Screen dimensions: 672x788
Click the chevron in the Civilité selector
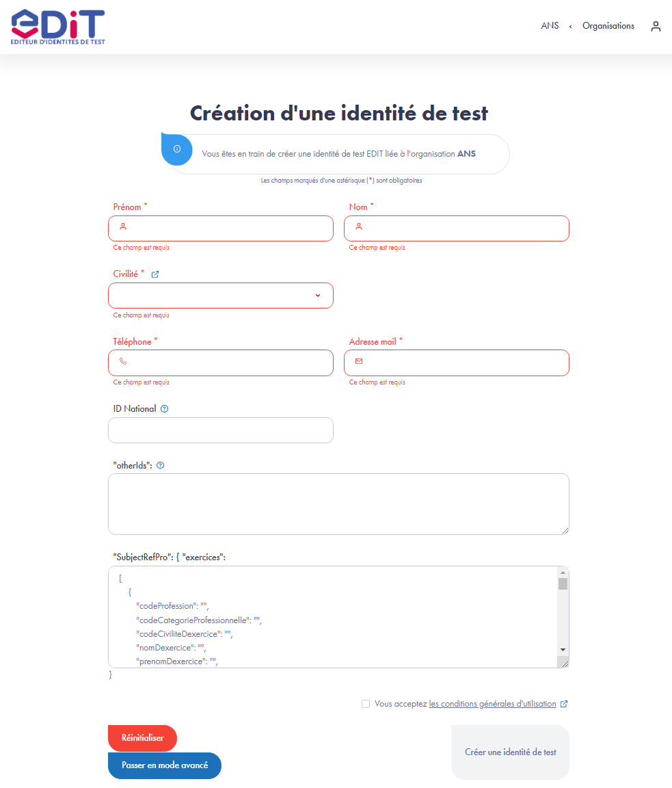click(317, 295)
